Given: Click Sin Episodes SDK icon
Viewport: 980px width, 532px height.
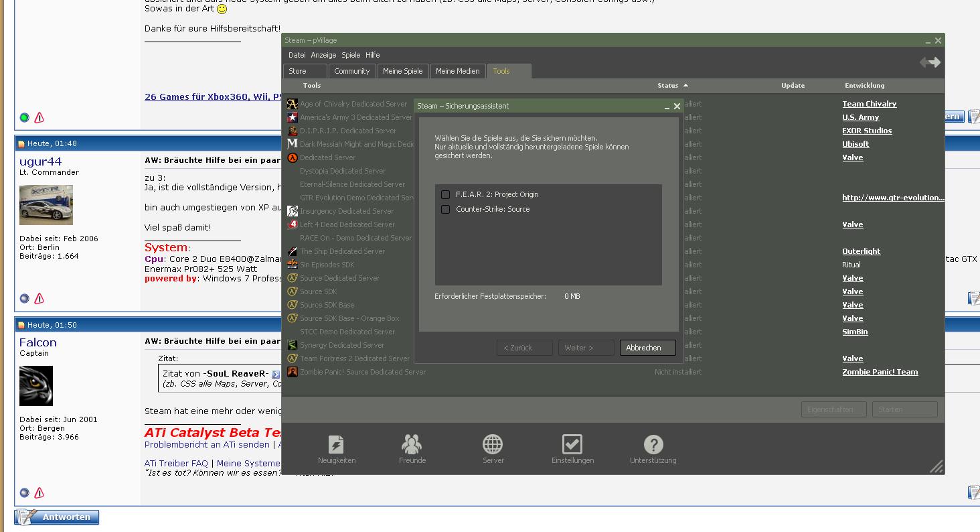Looking at the screenshot, I should (x=293, y=265).
